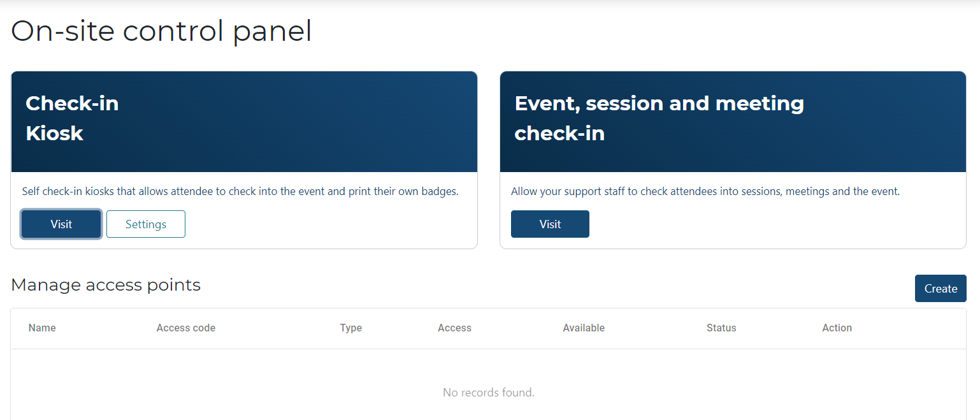This screenshot has width=980, height=420.
Task: Click the support staff check-in description text
Action: pos(705,191)
